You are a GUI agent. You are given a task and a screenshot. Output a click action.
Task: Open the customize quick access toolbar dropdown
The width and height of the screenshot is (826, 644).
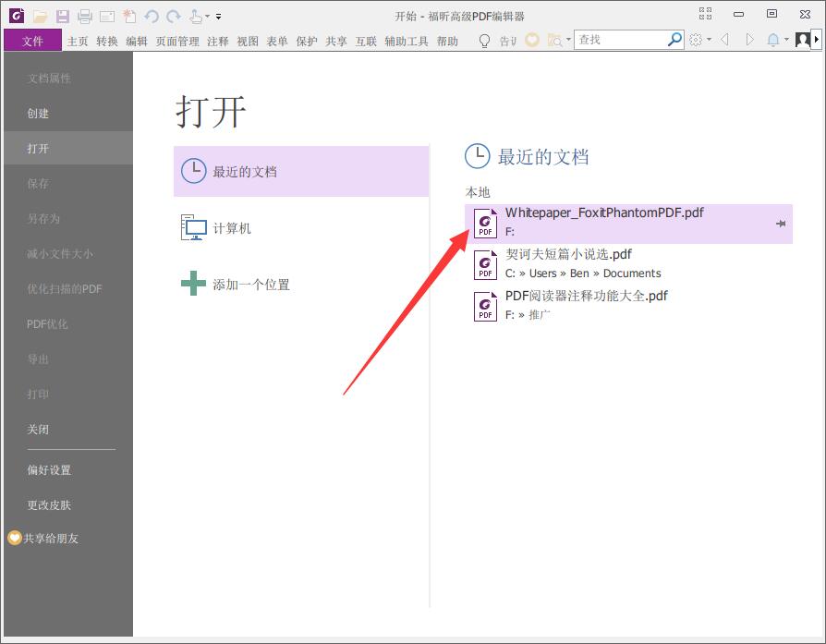click(219, 17)
